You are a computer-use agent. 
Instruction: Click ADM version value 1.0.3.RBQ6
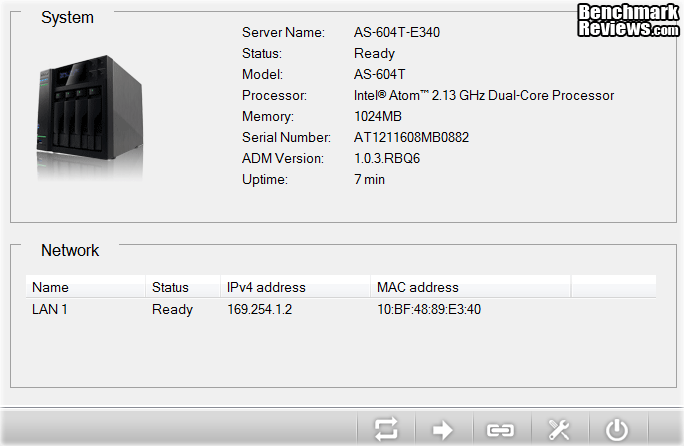(386, 158)
